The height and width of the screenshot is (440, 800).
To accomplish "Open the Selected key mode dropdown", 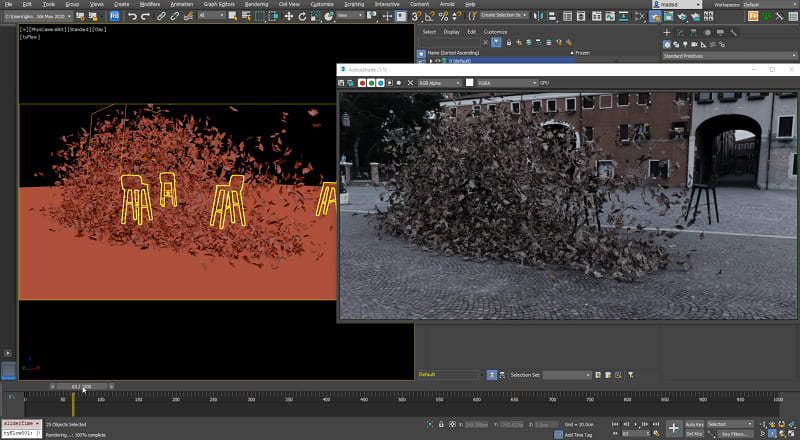I will 730,424.
